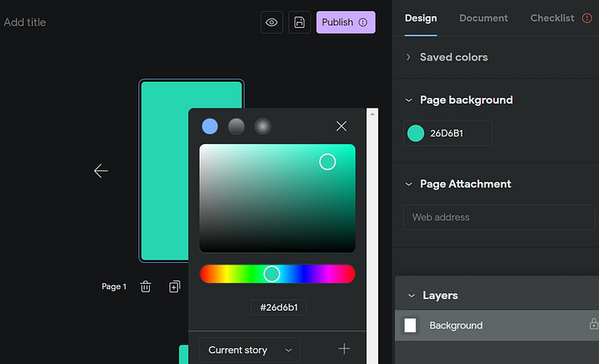
Task: Click the Background layer lock icon
Action: [x=593, y=324]
